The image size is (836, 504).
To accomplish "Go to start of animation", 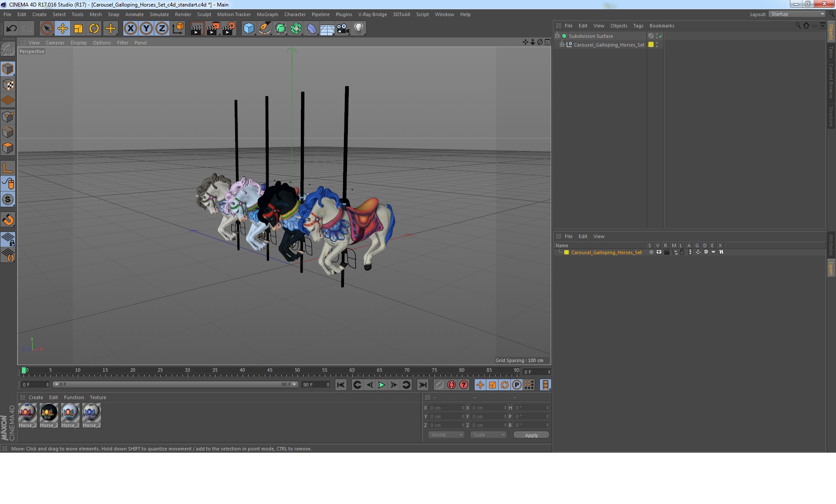I will click(x=341, y=385).
